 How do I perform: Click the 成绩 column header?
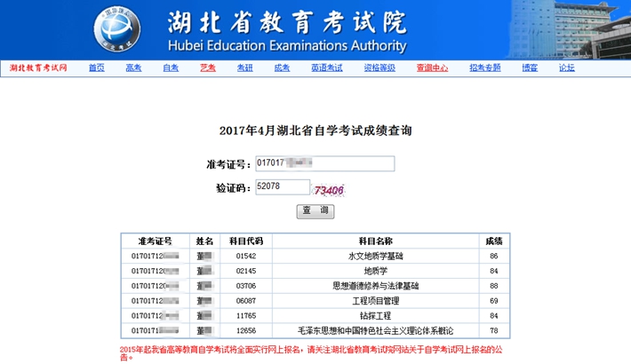click(x=492, y=241)
